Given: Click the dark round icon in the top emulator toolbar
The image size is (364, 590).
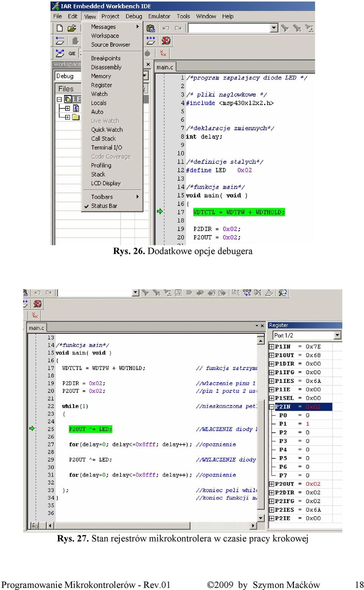Looking at the screenshot, I should (x=147, y=53).
